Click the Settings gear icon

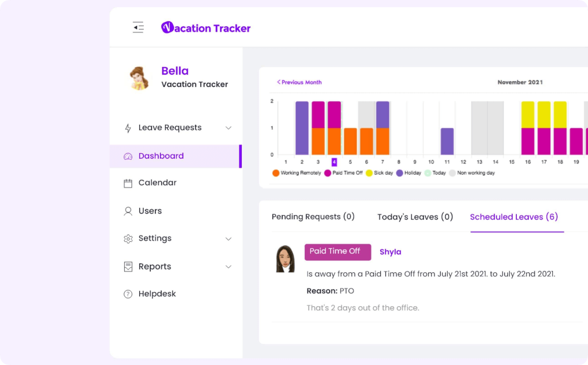128,238
